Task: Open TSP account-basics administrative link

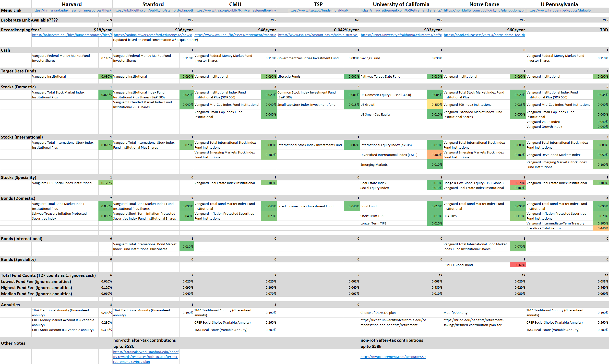Action: pos(318,35)
